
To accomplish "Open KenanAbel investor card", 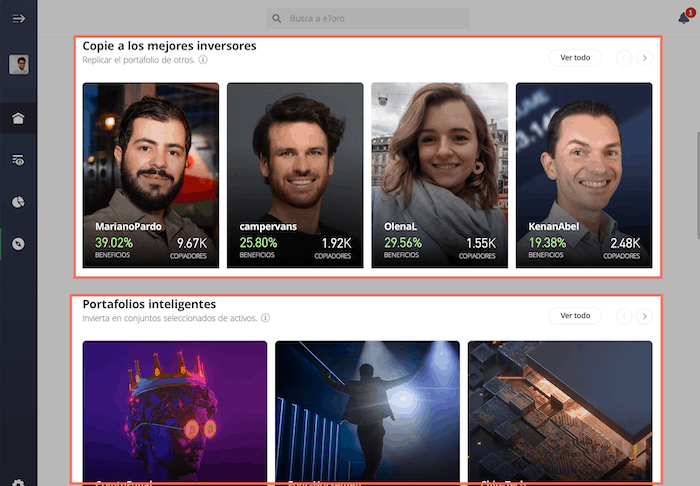I will pyautogui.click(x=584, y=175).
